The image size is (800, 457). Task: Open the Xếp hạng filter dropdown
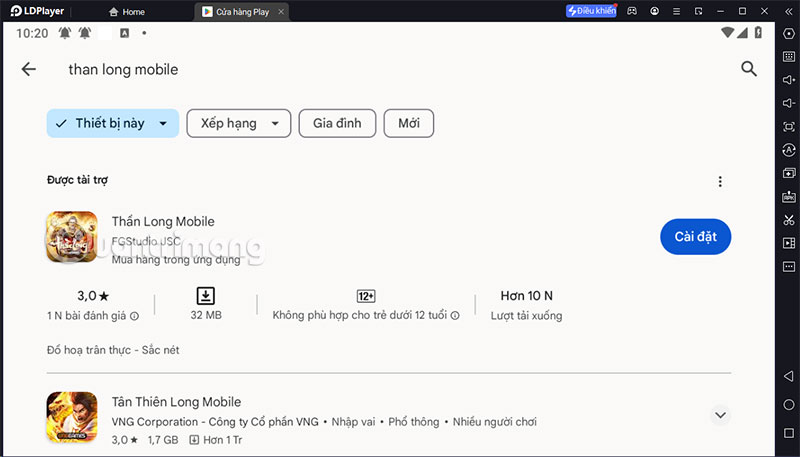pyautogui.click(x=239, y=123)
